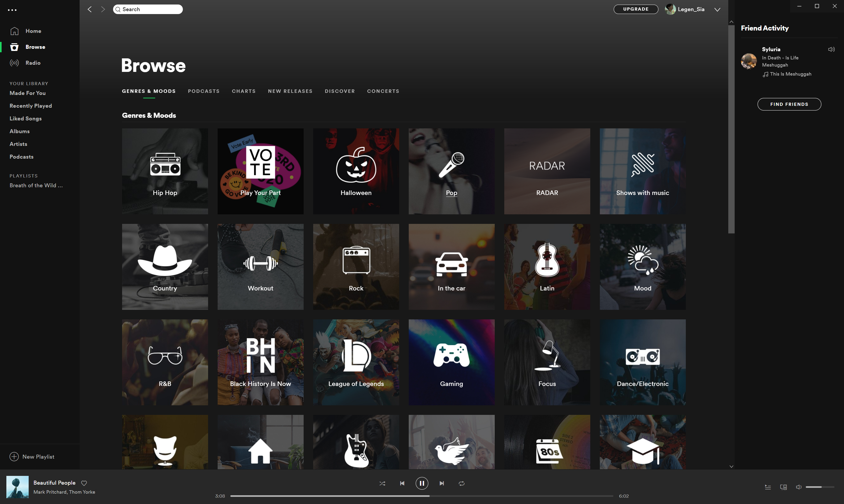Open the RADAR tile
Viewport: 844px width, 504px height.
[547, 171]
